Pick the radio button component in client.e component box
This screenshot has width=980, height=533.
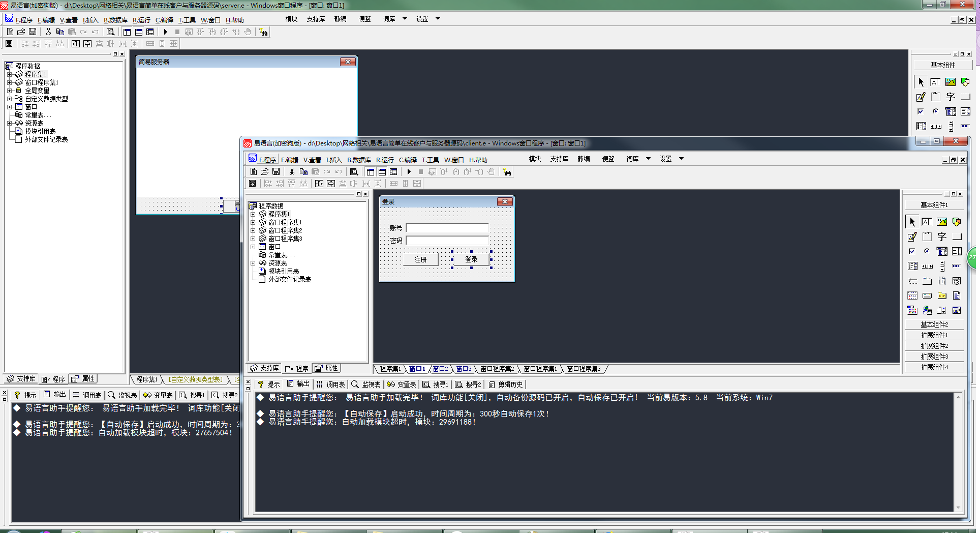pos(927,251)
